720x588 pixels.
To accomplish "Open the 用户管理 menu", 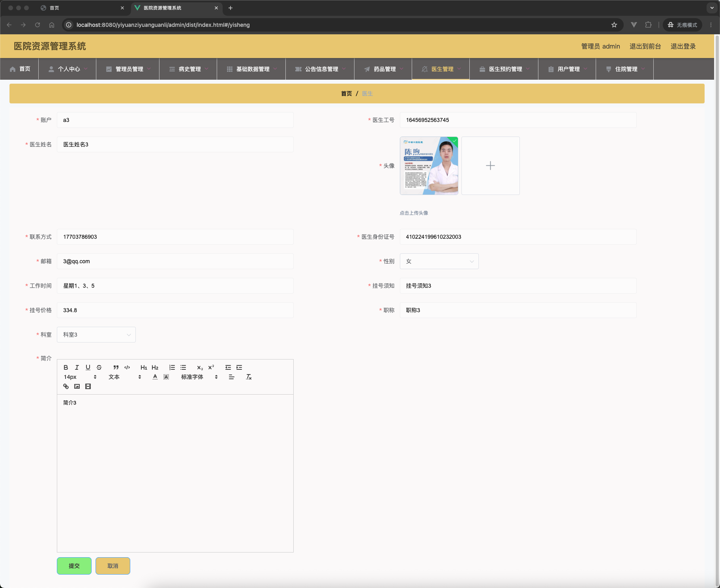I will 567,69.
